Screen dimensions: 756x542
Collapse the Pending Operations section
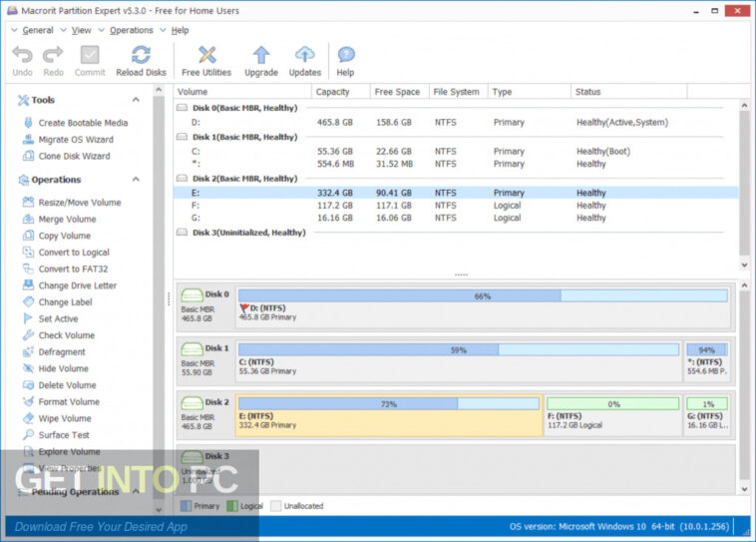click(x=136, y=491)
